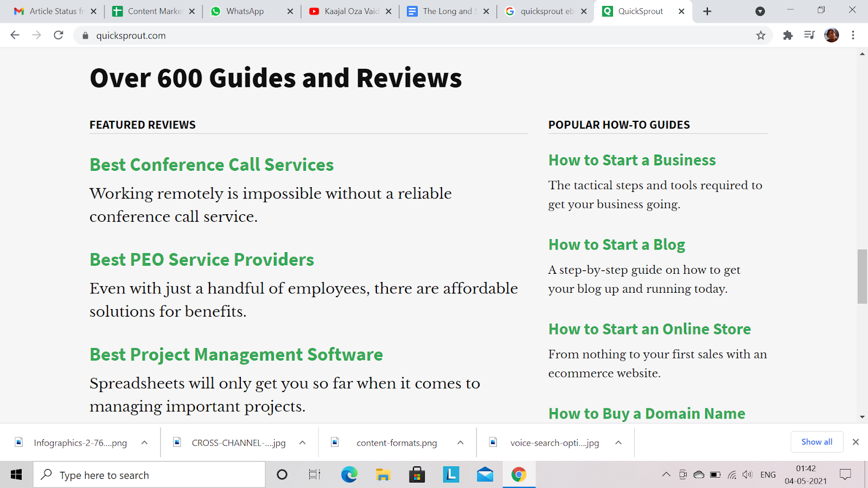The height and width of the screenshot is (488, 868).
Task: Launch Microsoft Edge from the taskbar
Action: (349, 475)
